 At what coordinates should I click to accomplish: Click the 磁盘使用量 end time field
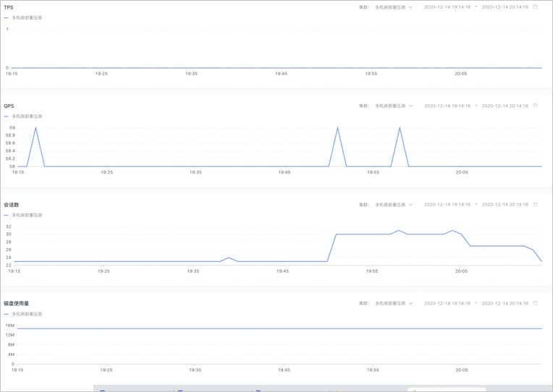click(505, 304)
